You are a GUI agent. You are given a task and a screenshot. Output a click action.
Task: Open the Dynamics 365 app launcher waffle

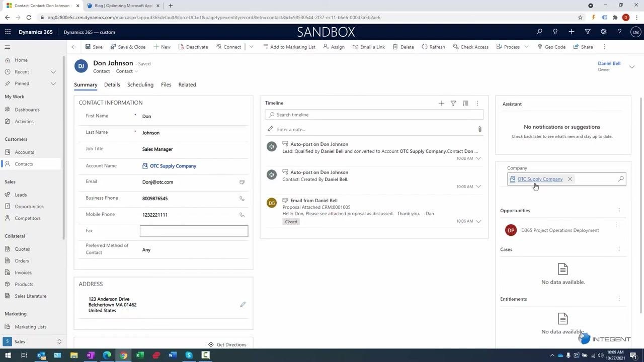click(x=8, y=32)
